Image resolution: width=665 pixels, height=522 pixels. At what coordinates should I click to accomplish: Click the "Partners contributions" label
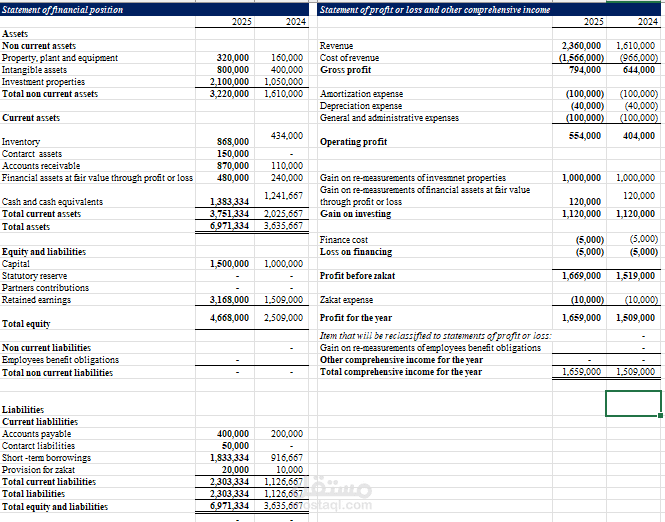(45, 288)
